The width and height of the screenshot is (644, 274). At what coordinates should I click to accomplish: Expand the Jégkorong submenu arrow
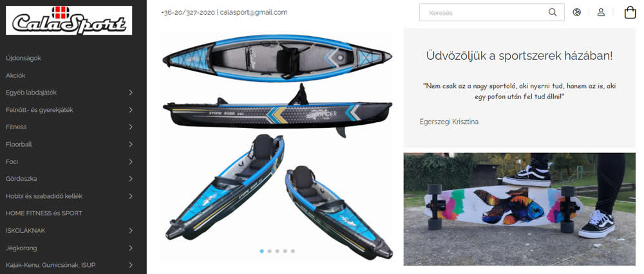pyautogui.click(x=131, y=248)
